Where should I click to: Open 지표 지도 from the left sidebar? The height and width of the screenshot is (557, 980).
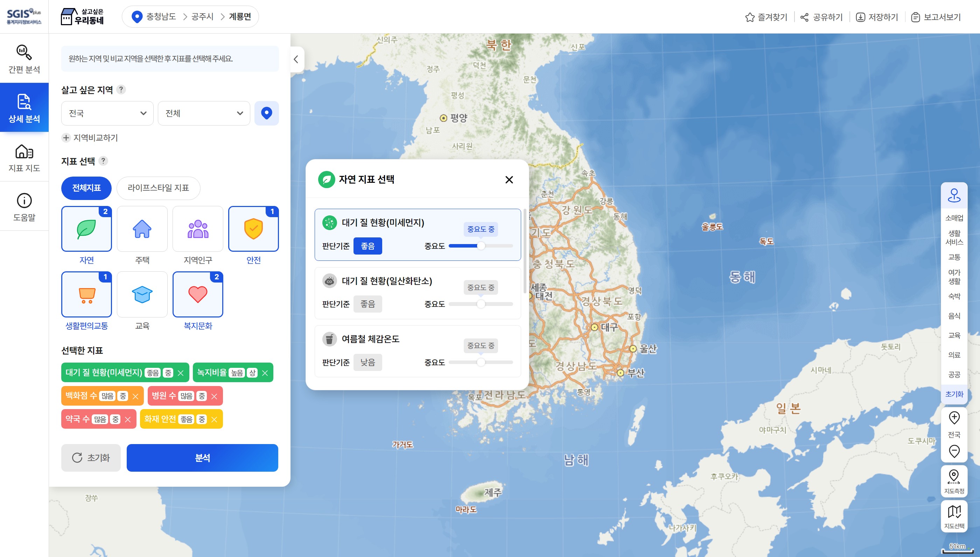[24, 157]
